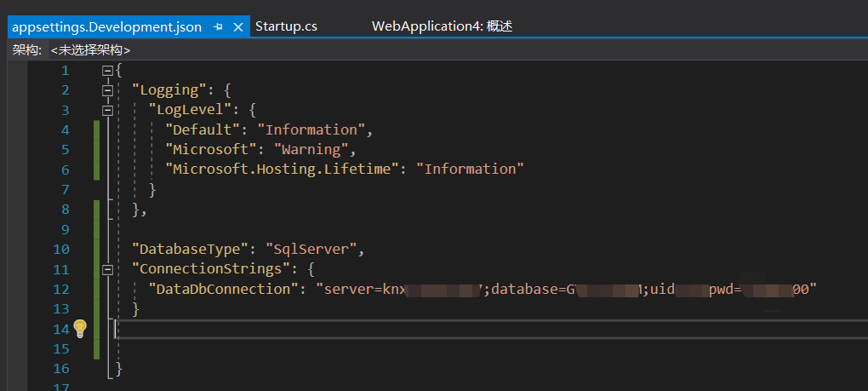The image size is (868, 391).
Task: Collapse the root JSON object on line 1
Action: pos(108,71)
